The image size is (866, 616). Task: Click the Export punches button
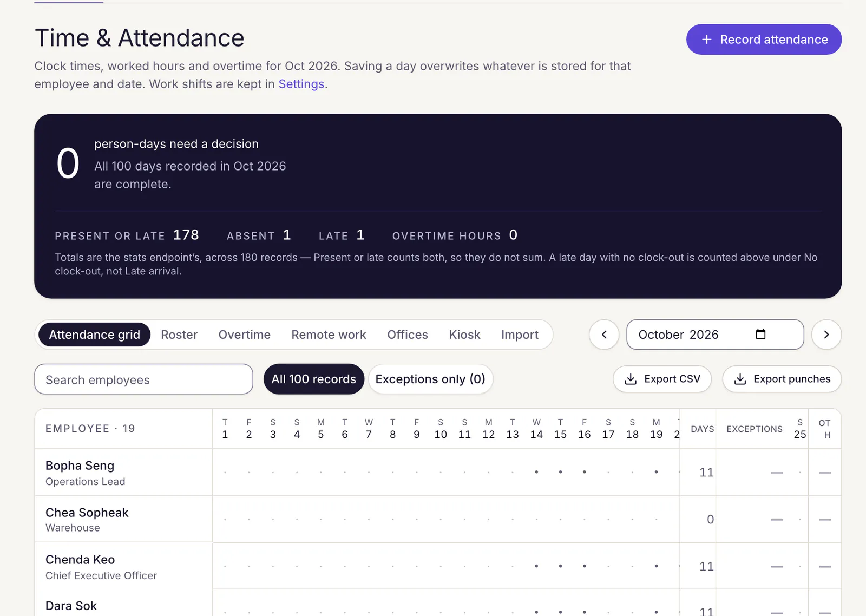pyautogui.click(x=782, y=379)
